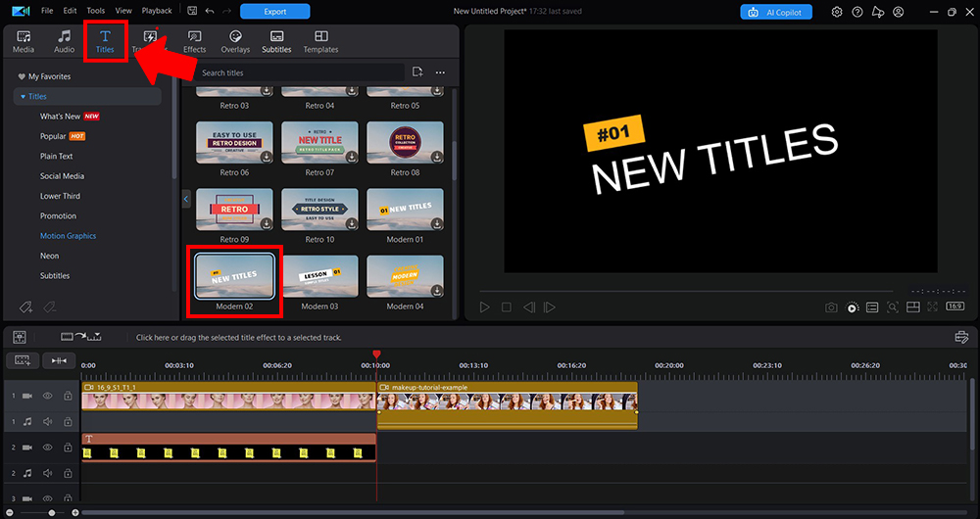Take a snapshot with the preview camera icon

coord(831,307)
